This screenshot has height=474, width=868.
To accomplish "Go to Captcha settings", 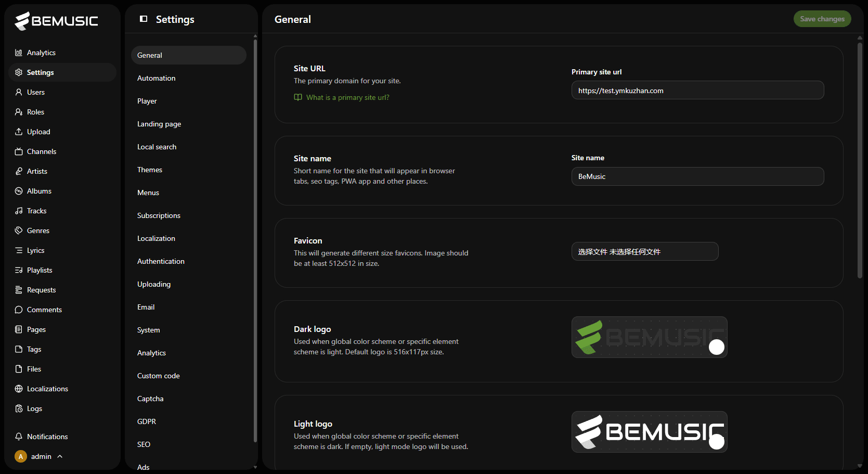I will [189, 399].
